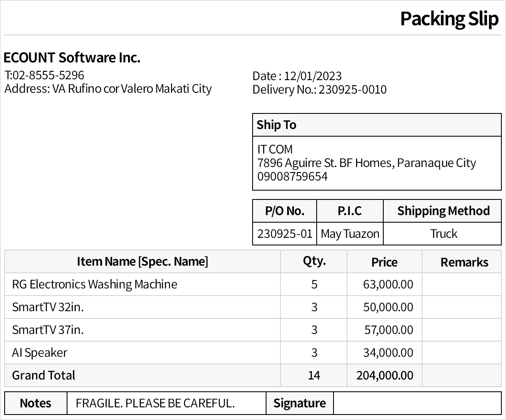Click the Aguirre St. shipping address
The image size is (506, 420).
366,163
